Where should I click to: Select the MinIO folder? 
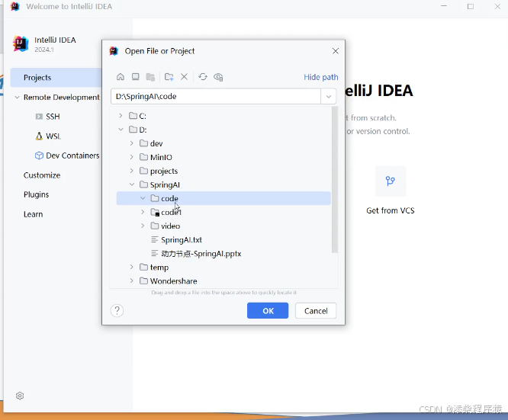point(161,157)
